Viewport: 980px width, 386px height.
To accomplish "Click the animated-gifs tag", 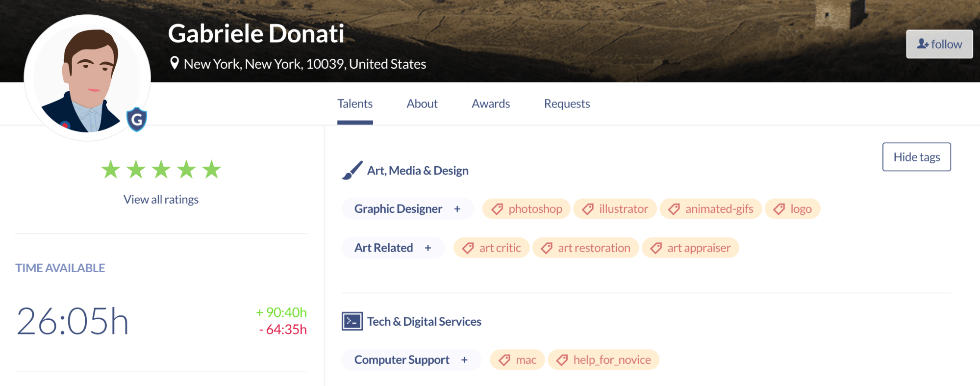I will 710,209.
